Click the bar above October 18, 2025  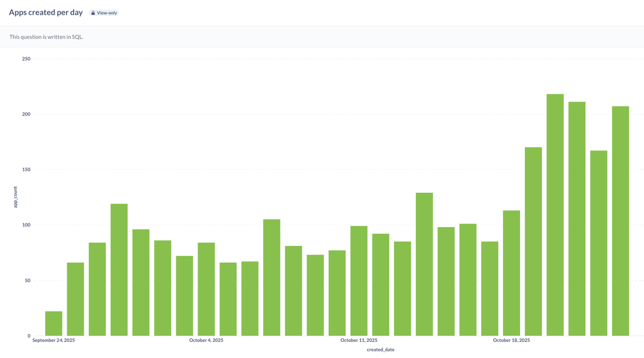pos(511,274)
